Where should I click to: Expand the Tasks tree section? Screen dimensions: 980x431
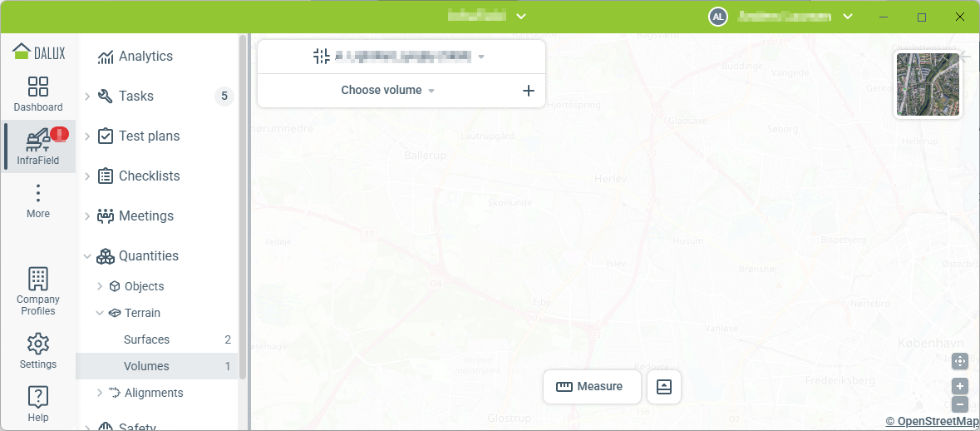click(87, 97)
